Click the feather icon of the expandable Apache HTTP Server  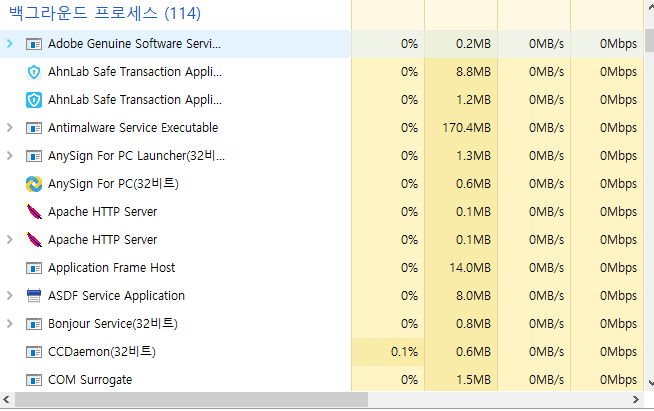[x=34, y=240]
